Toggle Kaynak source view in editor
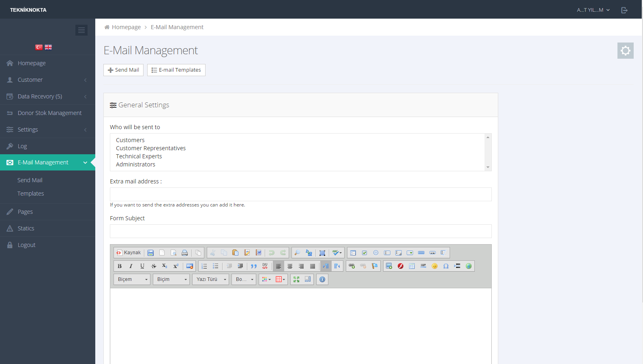Image resolution: width=643 pixels, height=364 pixels. pyautogui.click(x=129, y=253)
